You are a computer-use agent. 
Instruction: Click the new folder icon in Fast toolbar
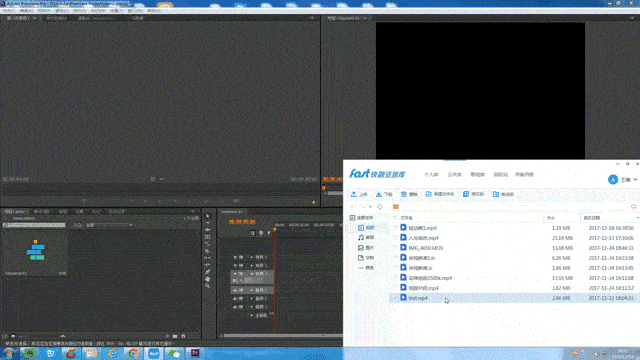click(x=429, y=194)
